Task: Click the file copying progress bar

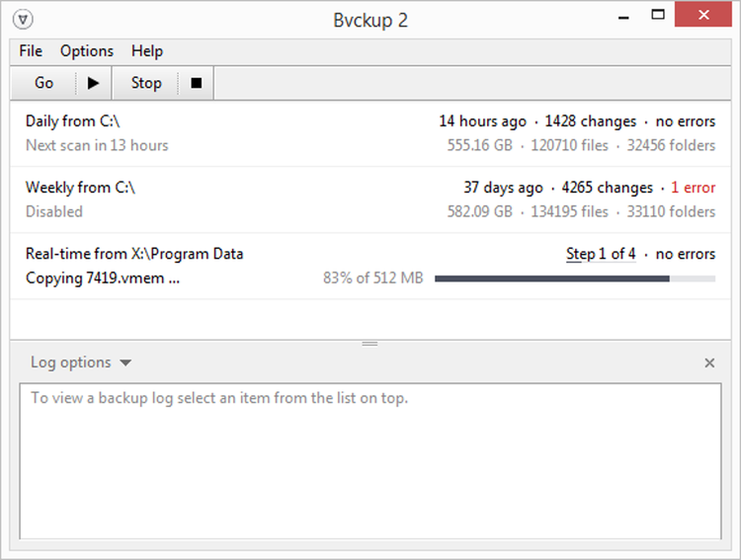Action: point(574,279)
